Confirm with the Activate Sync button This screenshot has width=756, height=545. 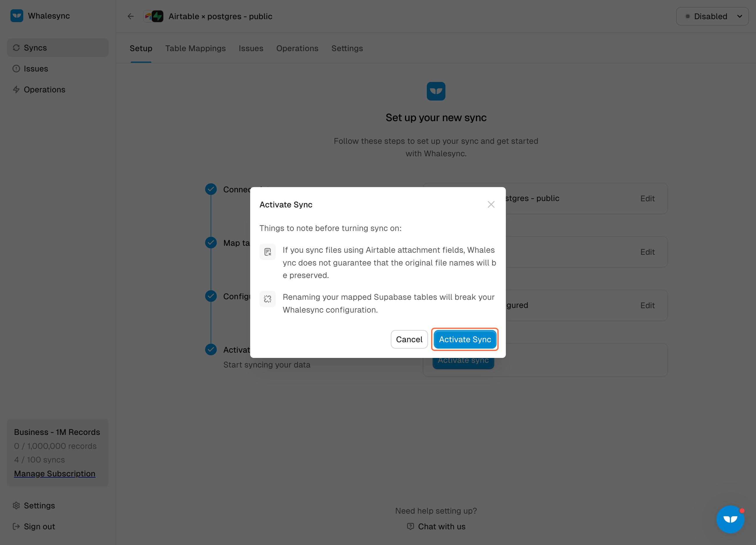pyautogui.click(x=465, y=339)
